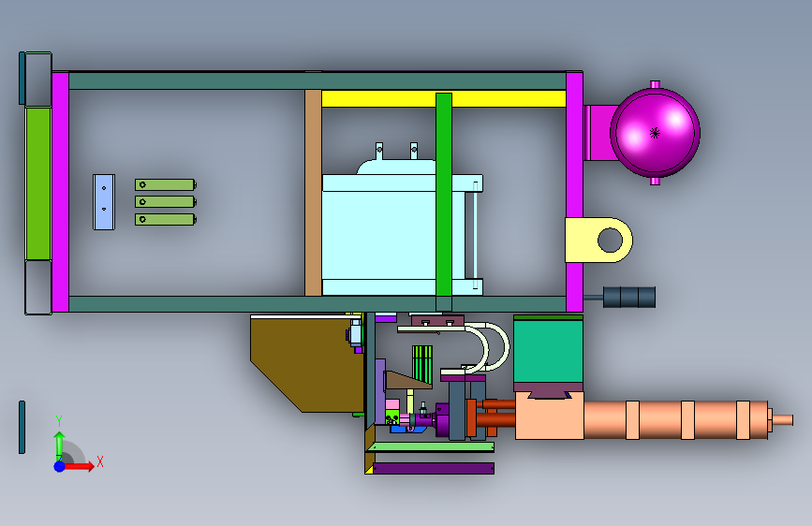Select the top dark teal frame beam
The height and width of the screenshot is (526, 812).
coord(317,80)
